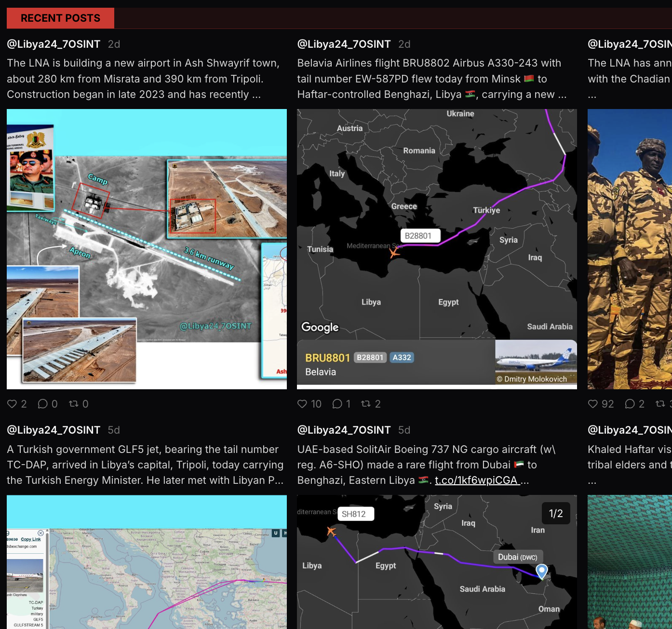Open the @Libya24_7OSINT profile from the airport post
The height and width of the screenshot is (629, 672).
[x=54, y=44]
